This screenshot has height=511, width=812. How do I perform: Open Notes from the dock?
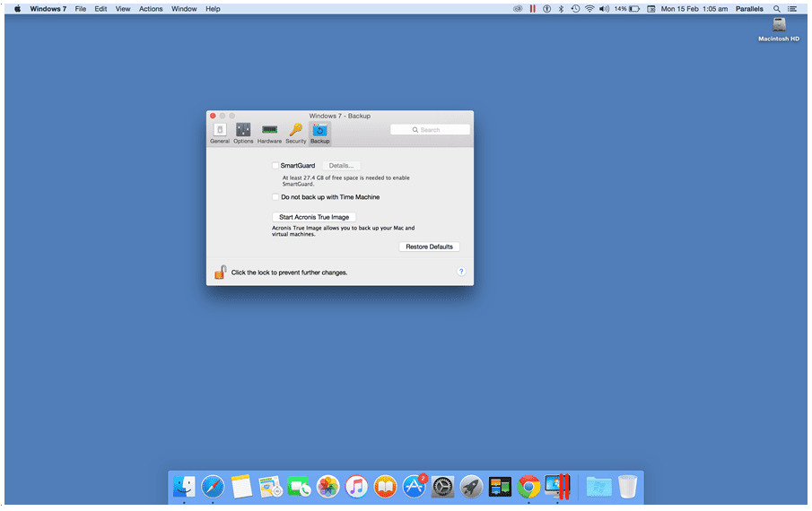coord(241,486)
